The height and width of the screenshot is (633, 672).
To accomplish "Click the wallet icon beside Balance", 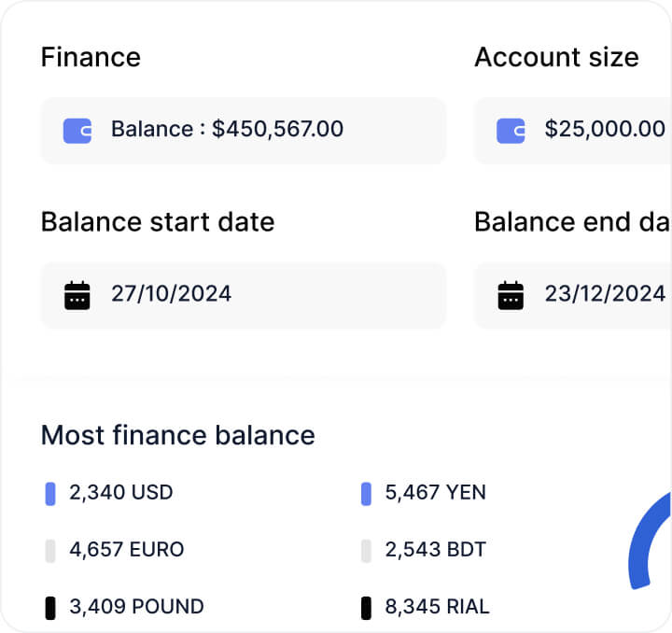I will 77,131.
